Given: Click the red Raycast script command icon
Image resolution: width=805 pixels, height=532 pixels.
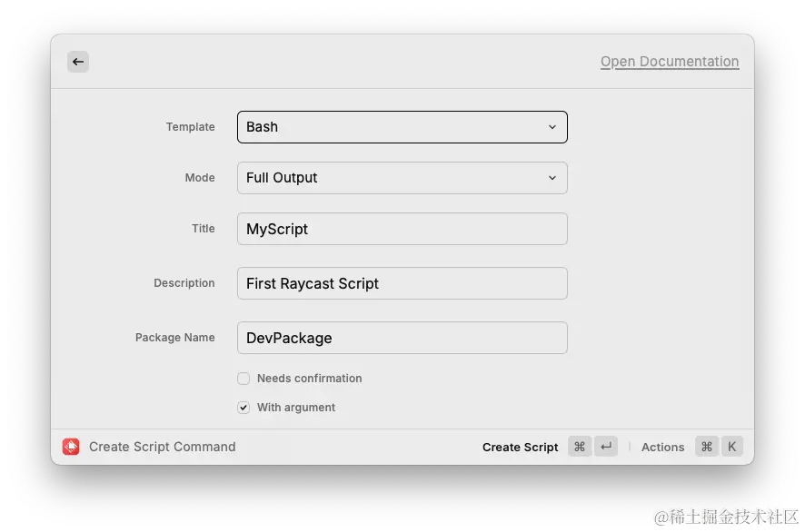Looking at the screenshot, I should click(71, 447).
